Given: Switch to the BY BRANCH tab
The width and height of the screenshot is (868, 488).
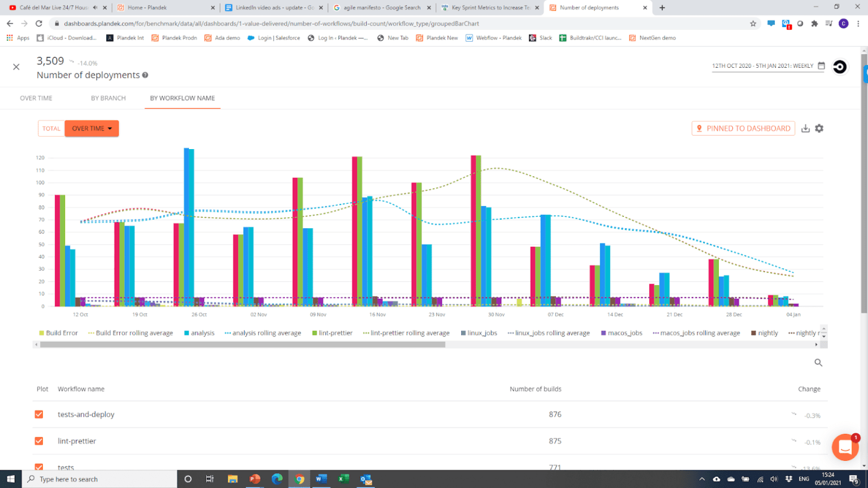Looking at the screenshot, I should pos(108,98).
